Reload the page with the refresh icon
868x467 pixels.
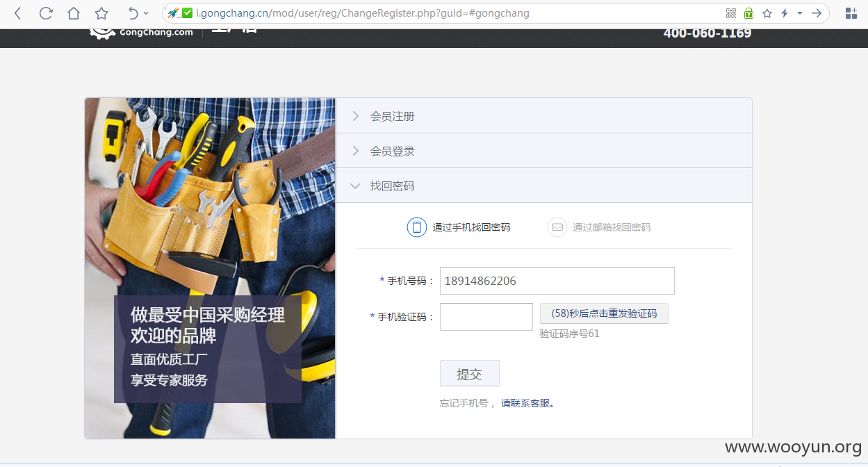[46, 13]
